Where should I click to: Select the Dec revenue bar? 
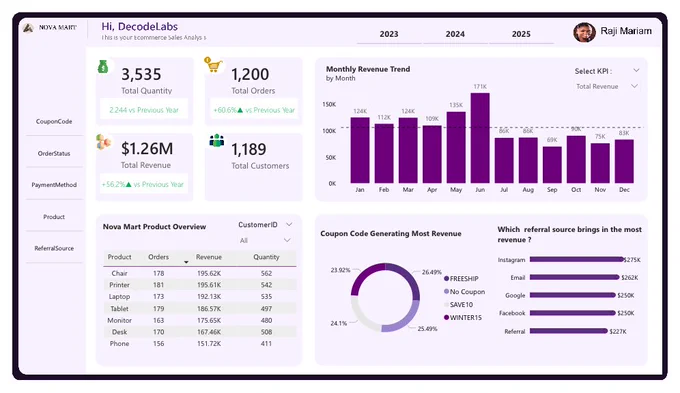pyautogui.click(x=624, y=161)
